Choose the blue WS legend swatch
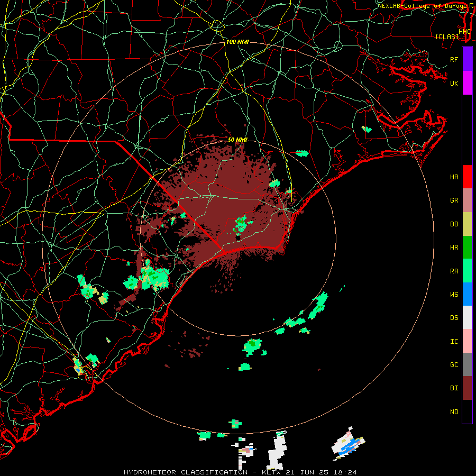This screenshot has width=476, height=476. click(x=467, y=294)
